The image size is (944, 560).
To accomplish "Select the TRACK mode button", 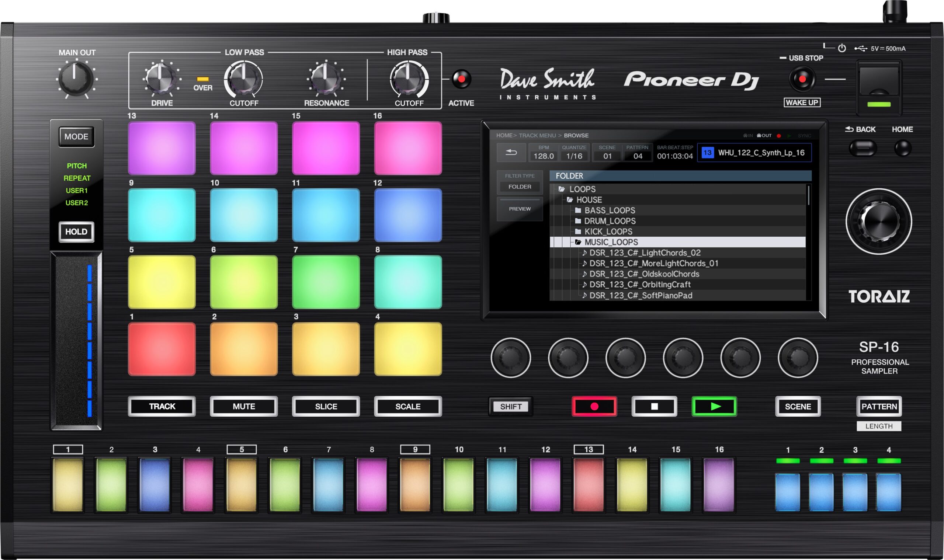I will pyautogui.click(x=162, y=406).
